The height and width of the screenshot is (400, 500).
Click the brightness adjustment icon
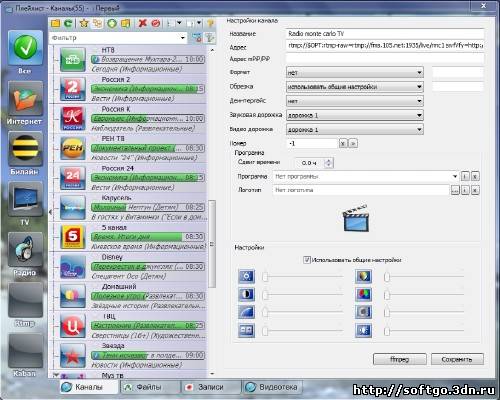pyautogui.click(x=247, y=276)
